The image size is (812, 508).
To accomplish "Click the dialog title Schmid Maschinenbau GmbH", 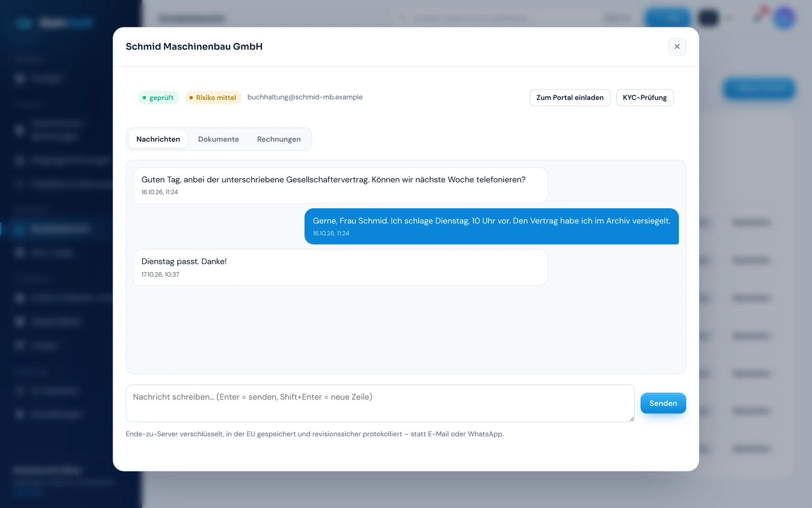I will [194, 47].
